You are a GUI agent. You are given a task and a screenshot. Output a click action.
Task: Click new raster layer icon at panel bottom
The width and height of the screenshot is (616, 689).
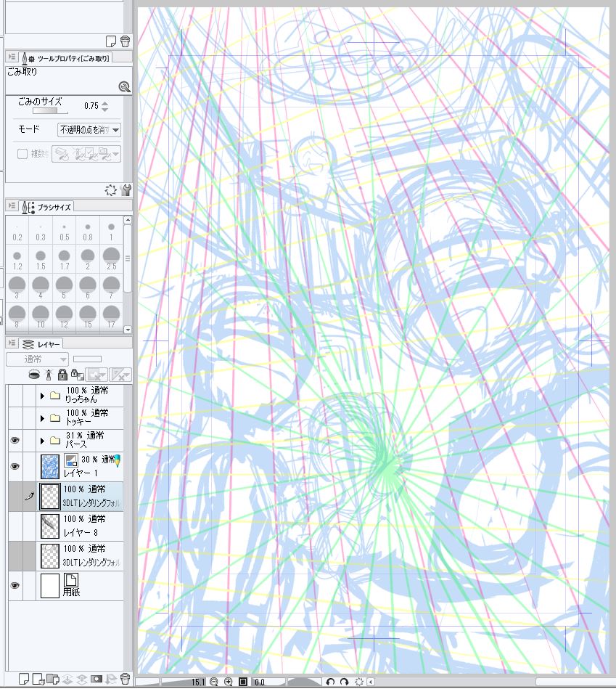coord(24,679)
